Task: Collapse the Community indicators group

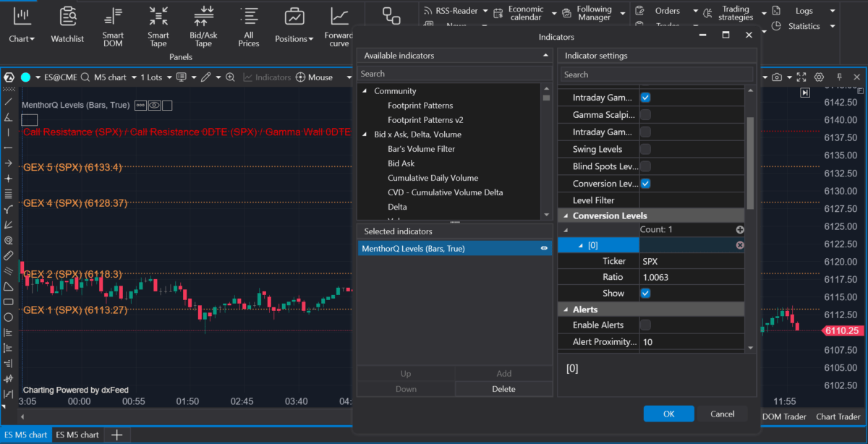Action: tap(365, 91)
